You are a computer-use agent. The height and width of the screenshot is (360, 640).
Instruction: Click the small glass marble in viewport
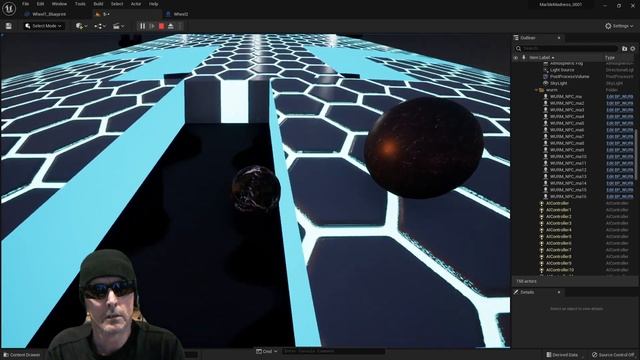point(256,188)
